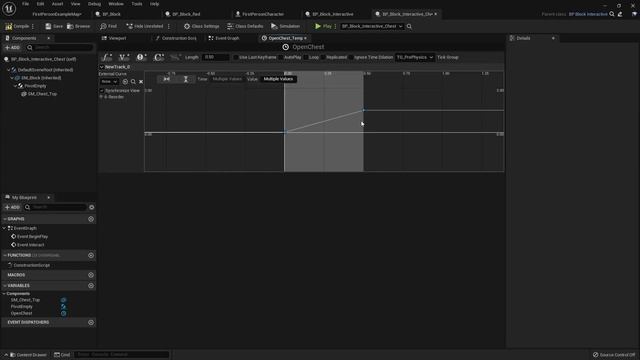
Task: Click the Unreal Engine logo icon
Action: (9, 8)
